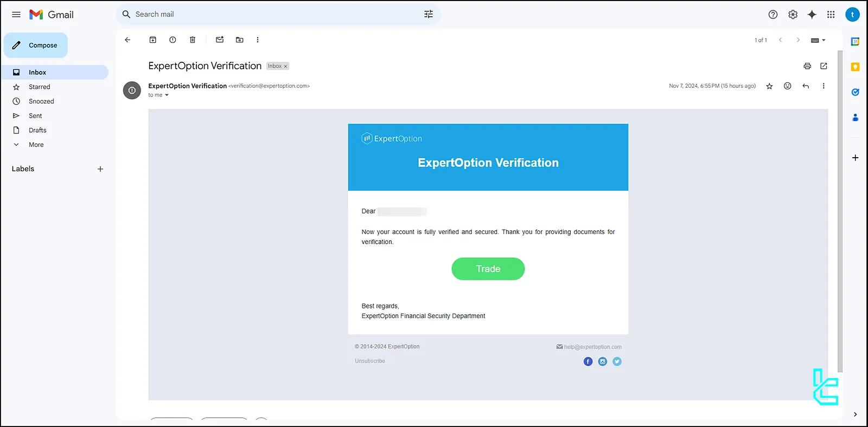Go to the older message arrow

(798, 40)
